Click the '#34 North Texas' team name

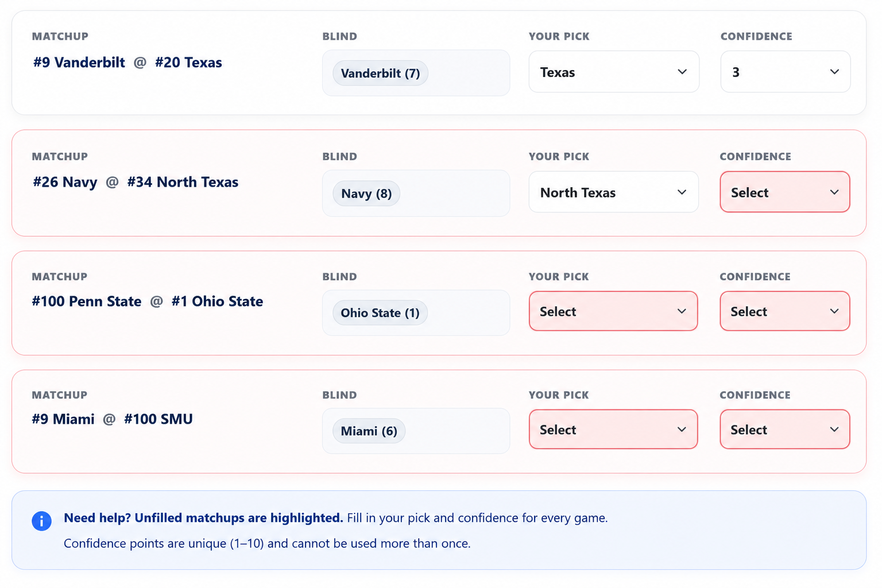183,182
